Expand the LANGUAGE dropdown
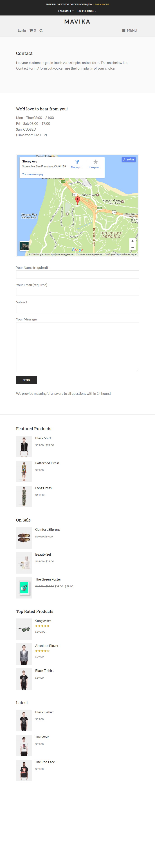Image resolution: width=155 pixels, height=868 pixels. 66,11
